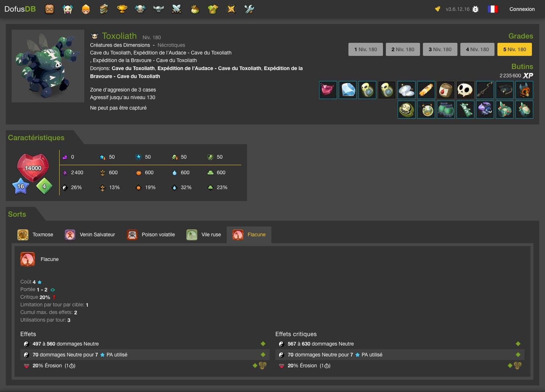Click the 2400 neutral stat value
Viewport: 545px width, 392px height.
[x=77, y=172]
